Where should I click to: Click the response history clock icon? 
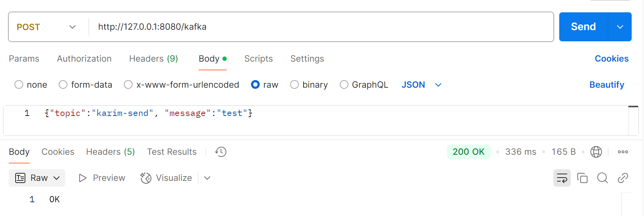(x=221, y=152)
